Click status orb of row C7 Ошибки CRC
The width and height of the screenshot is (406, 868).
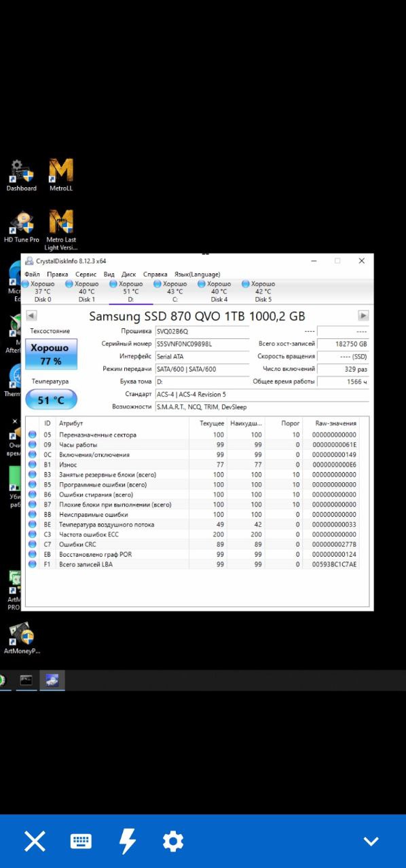coord(33,545)
